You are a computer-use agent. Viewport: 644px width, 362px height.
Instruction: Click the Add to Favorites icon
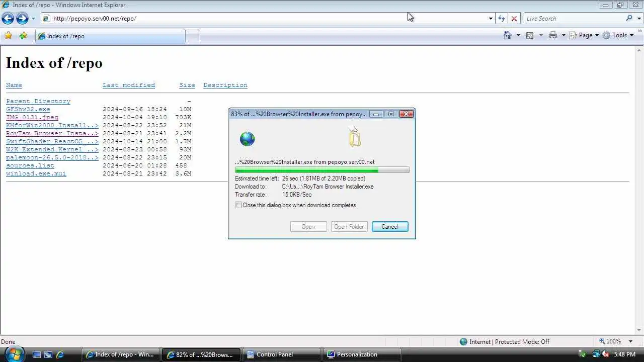coord(23,36)
